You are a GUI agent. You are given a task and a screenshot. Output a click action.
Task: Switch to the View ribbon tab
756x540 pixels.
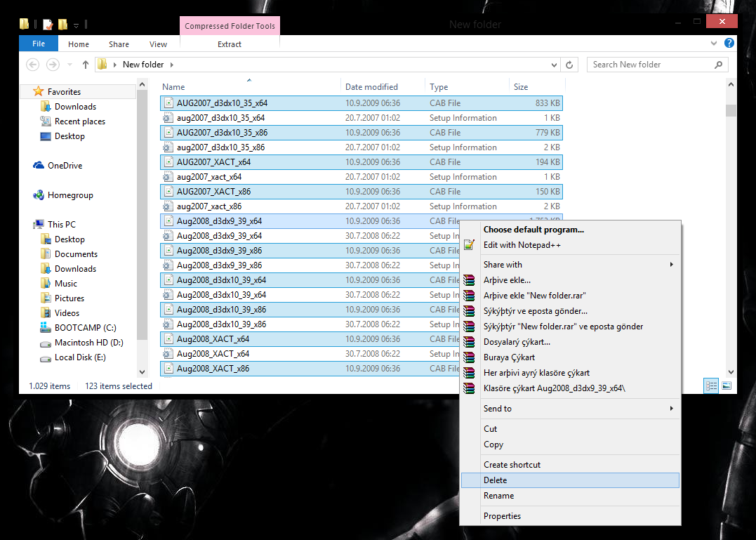(158, 44)
